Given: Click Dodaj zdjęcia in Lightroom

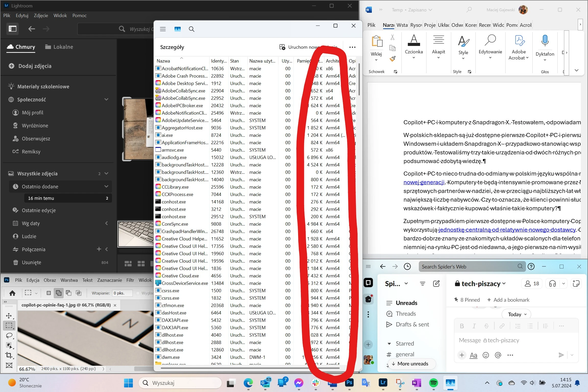Looking at the screenshot, I should click(x=30, y=66).
